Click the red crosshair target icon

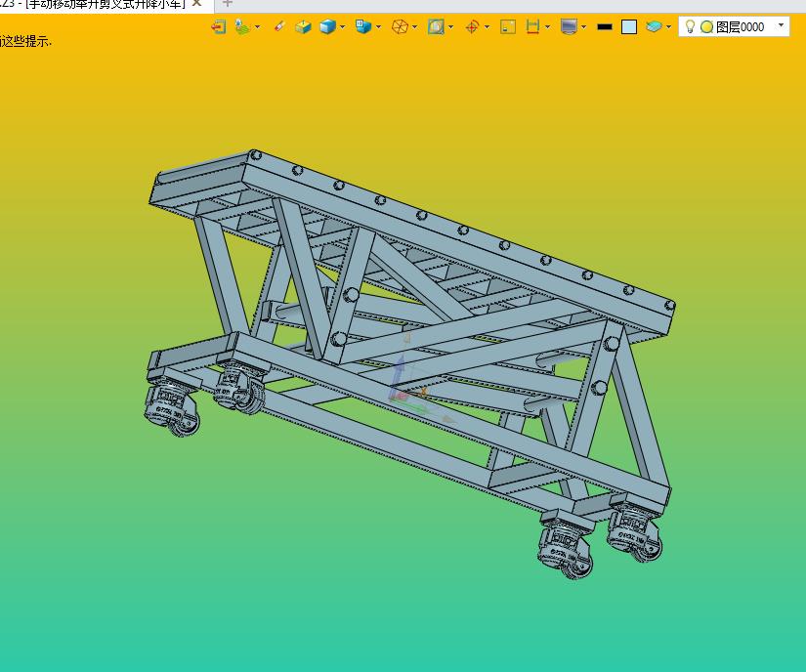[472, 26]
